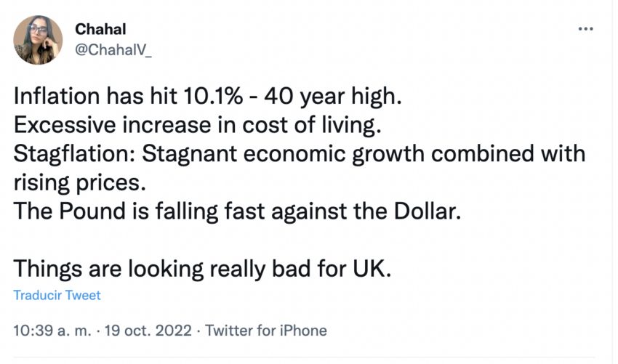This screenshot has height=364, width=618.
Task: Translate the tweet with Traducir Tweet
Action: point(57,296)
